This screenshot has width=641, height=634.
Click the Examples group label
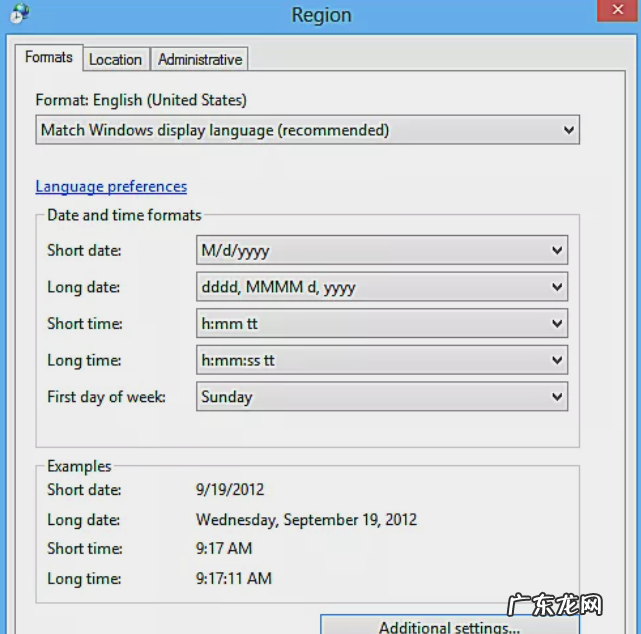[x=79, y=466]
